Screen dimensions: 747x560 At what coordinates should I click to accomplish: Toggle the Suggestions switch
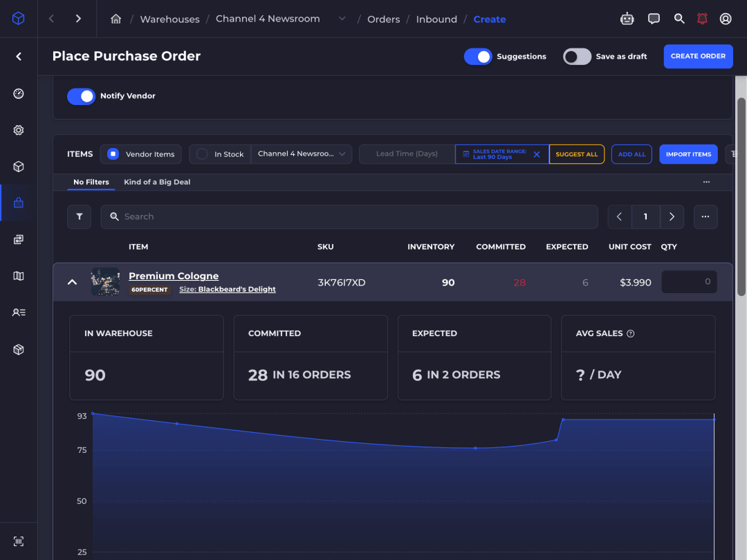(x=478, y=56)
